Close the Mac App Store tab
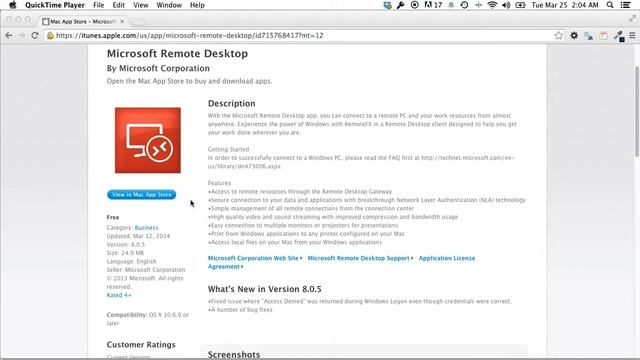This screenshot has width=640, height=360. 122,21
